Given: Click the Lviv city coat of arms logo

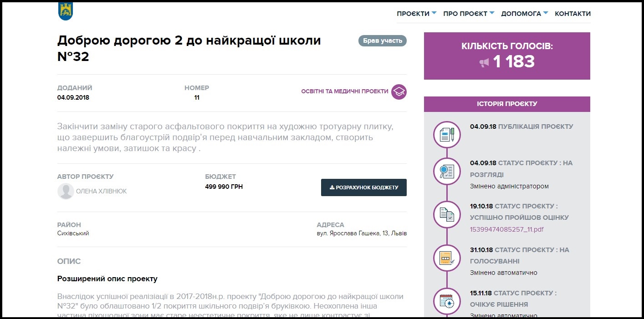Looking at the screenshot, I should pyautogui.click(x=66, y=11).
